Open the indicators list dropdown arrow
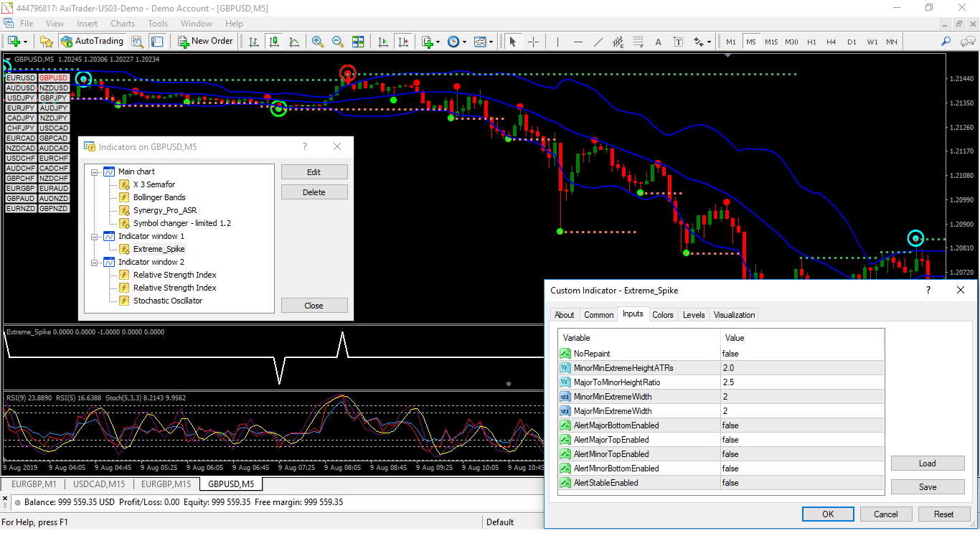This screenshot has width=980, height=551. click(438, 42)
